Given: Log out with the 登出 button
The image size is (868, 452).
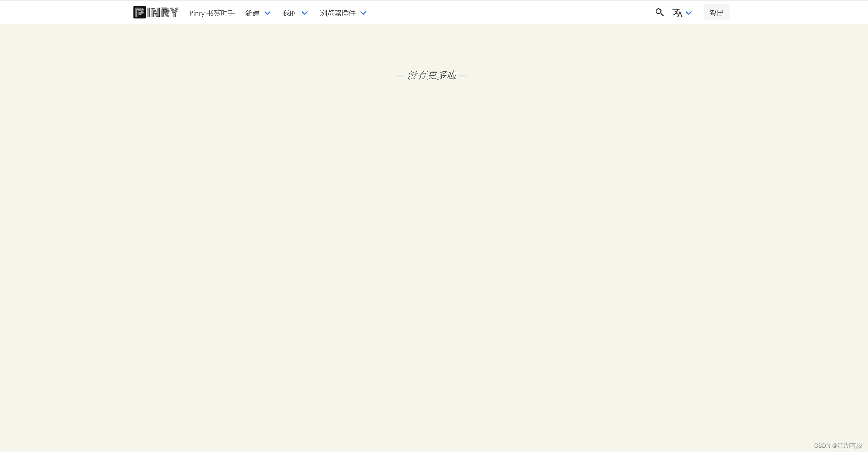Looking at the screenshot, I should [716, 12].
